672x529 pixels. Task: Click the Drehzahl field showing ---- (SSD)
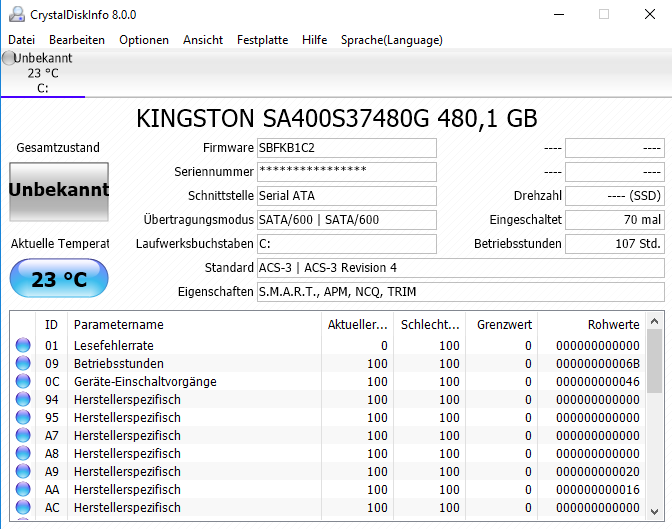(615, 196)
